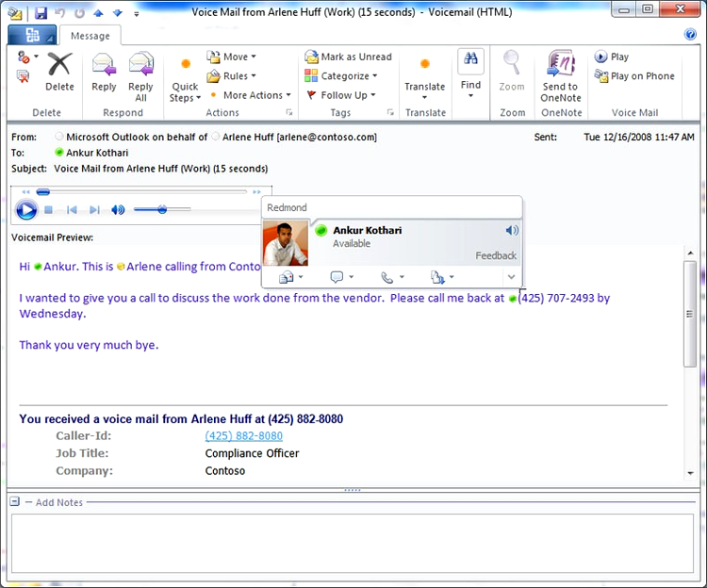Click the Undo icon in quick access toolbar
The height and width of the screenshot is (588, 707).
point(60,12)
